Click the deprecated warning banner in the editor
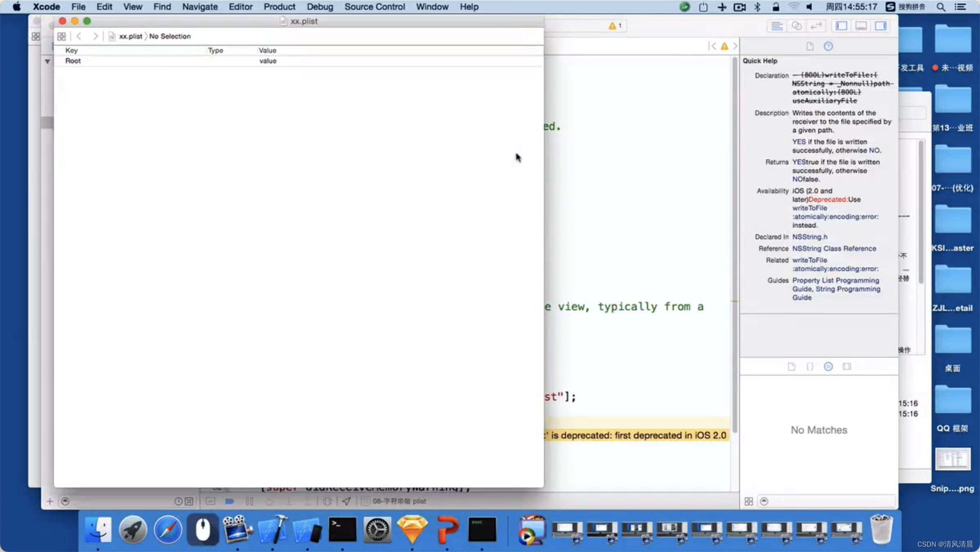This screenshot has height=552, width=980. [637, 435]
